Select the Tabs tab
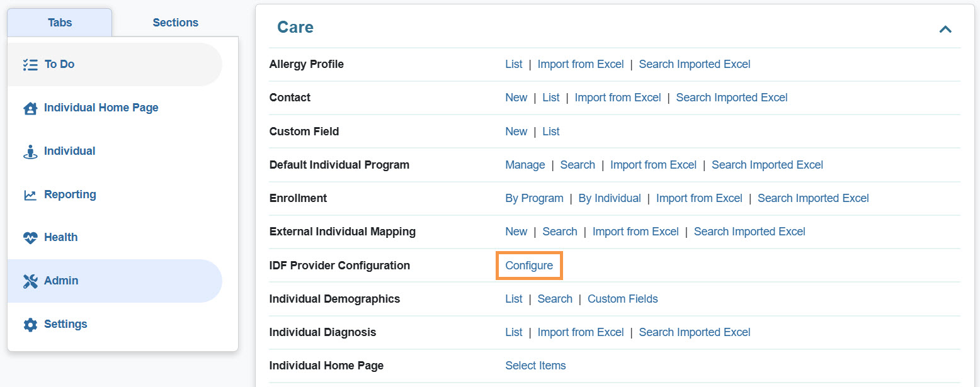Image resolution: width=980 pixels, height=387 pixels. coord(60,23)
